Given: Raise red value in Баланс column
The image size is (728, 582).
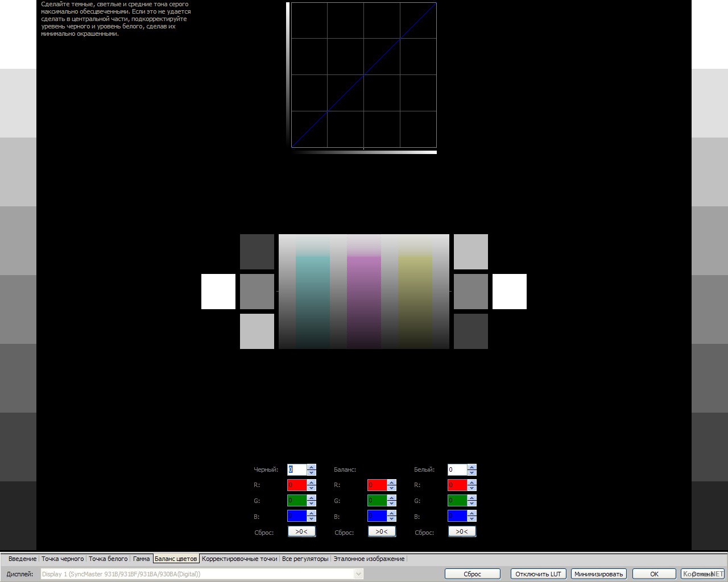Looking at the screenshot, I should point(391,483).
